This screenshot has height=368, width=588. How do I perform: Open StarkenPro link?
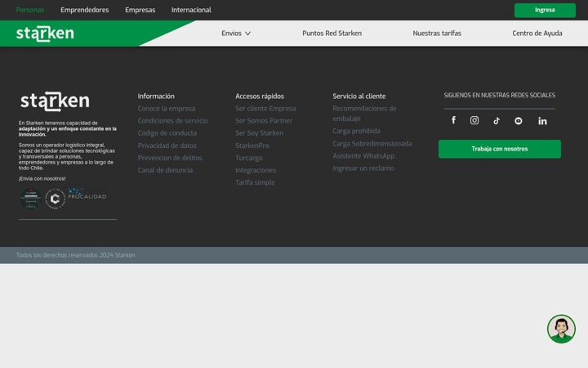tap(252, 146)
